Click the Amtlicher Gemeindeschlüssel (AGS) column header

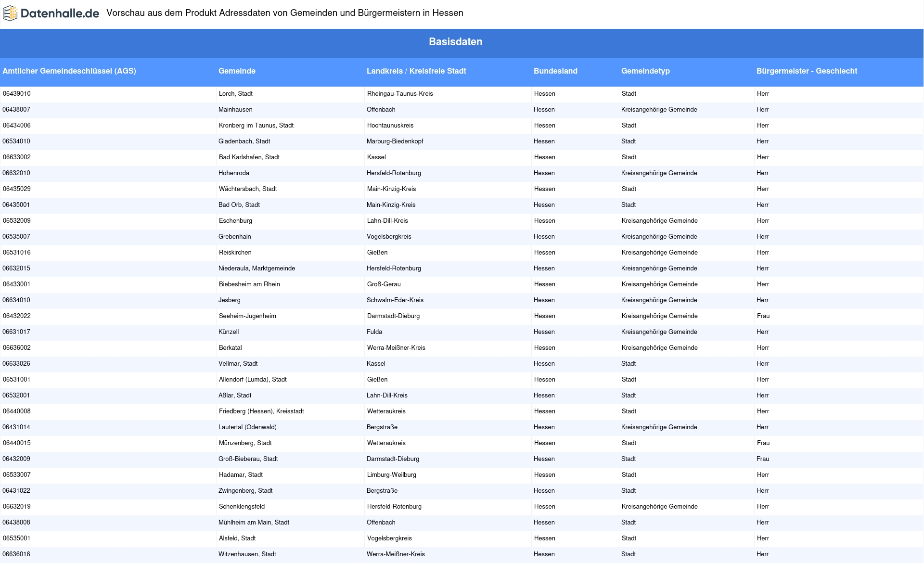click(69, 71)
